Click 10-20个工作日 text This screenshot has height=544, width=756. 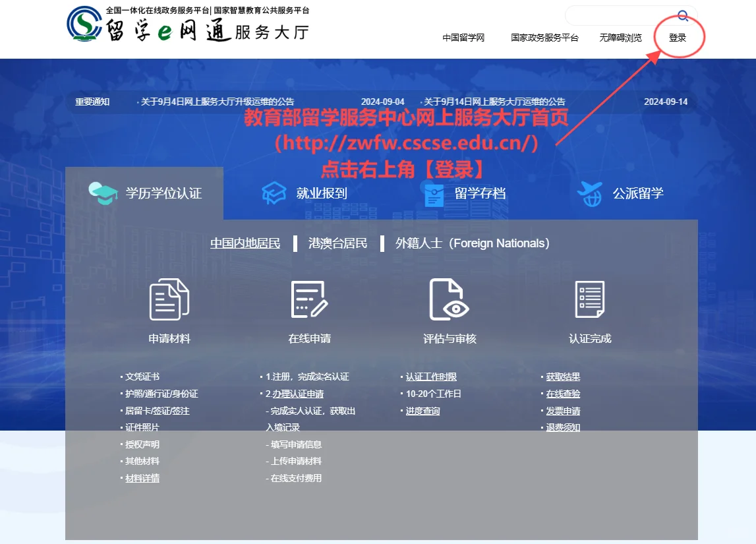[434, 394]
